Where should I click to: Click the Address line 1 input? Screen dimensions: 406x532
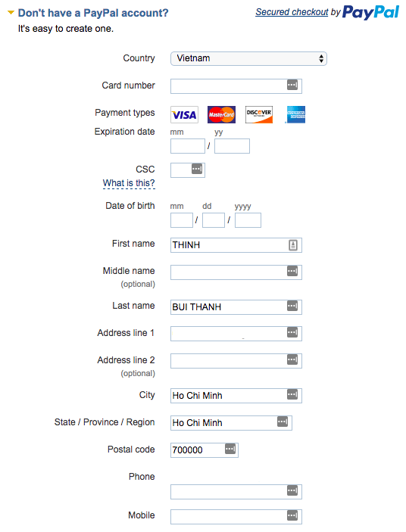(236, 334)
